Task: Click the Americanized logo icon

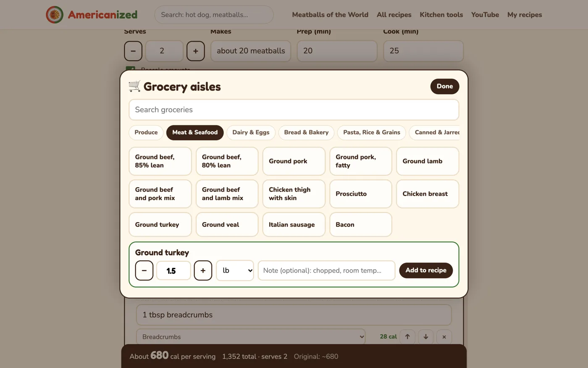Action: [x=55, y=15]
